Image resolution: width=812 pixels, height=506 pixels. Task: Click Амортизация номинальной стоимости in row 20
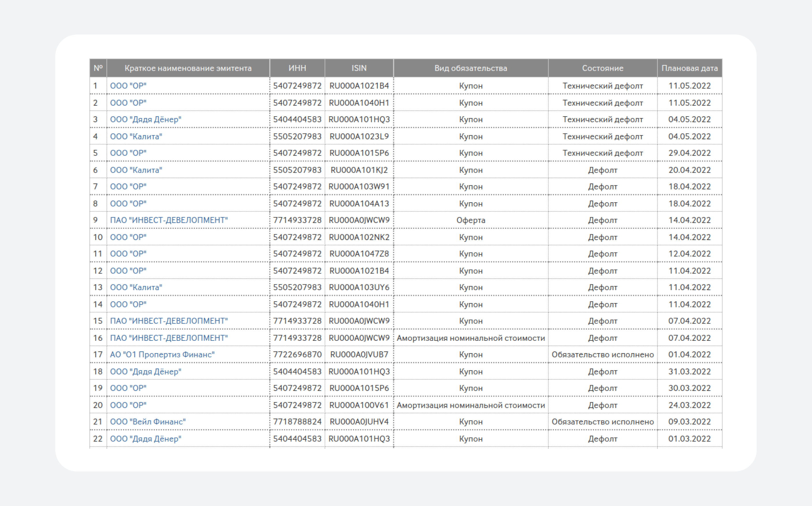click(470, 405)
